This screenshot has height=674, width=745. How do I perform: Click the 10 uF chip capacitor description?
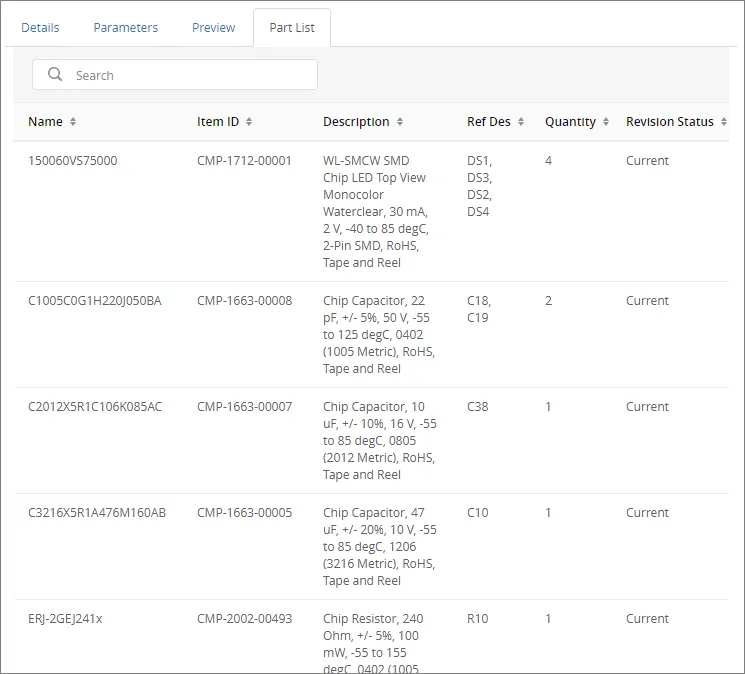click(380, 440)
